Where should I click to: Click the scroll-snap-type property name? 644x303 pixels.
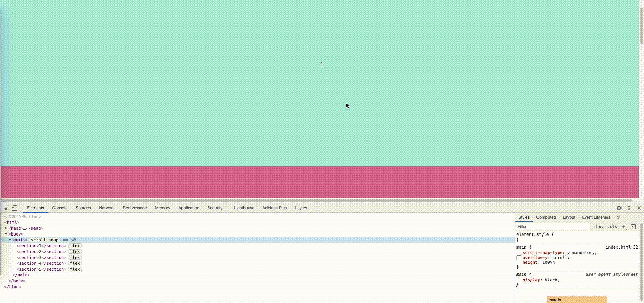point(543,253)
